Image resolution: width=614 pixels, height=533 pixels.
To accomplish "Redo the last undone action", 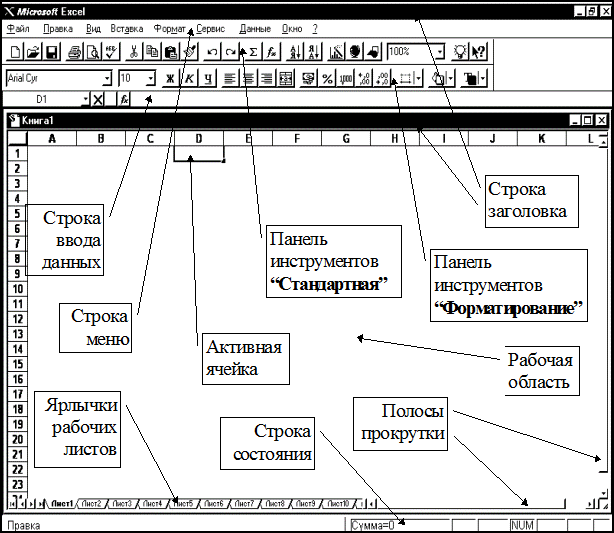I will (x=231, y=52).
